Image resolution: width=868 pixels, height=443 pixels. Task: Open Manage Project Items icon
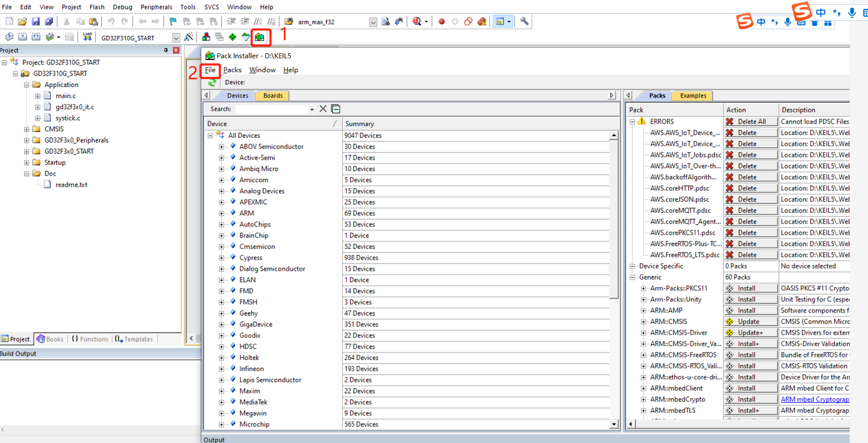(x=206, y=37)
